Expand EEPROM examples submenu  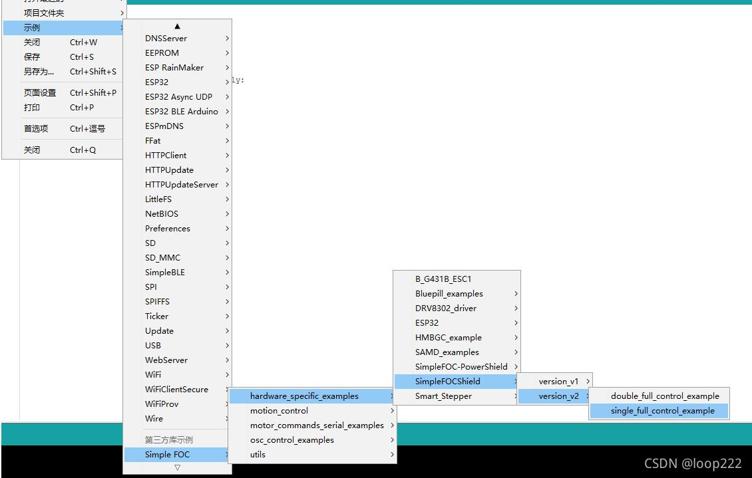(177, 53)
